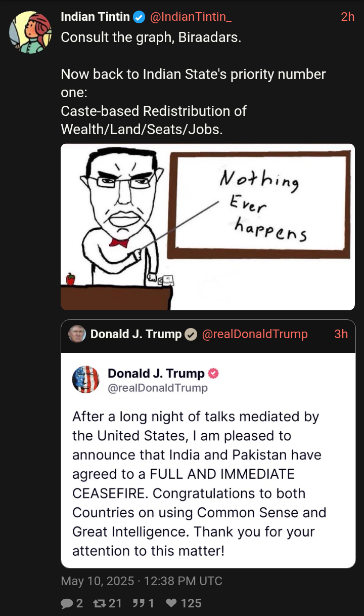Click the 2h timestamp of the post

tap(347, 17)
